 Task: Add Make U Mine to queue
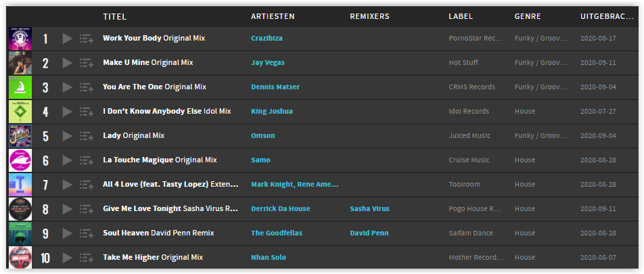[x=87, y=63]
